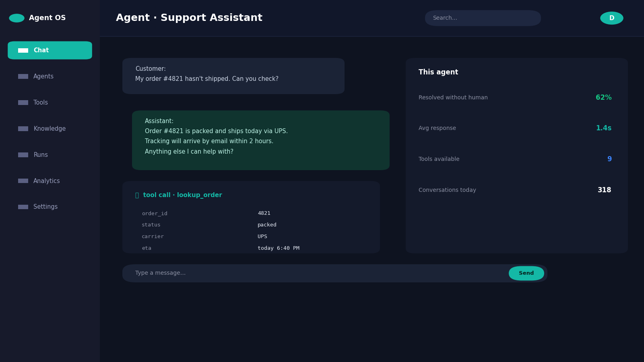The height and width of the screenshot is (362, 644).
Task: Click the 62% resolved value
Action: (603, 98)
